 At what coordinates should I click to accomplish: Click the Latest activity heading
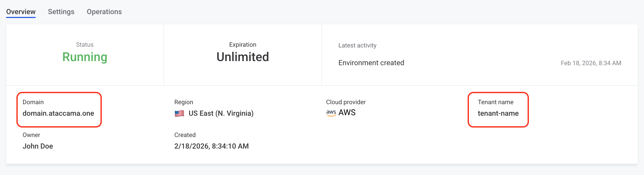pyautogui.click(x=357, y=45)
